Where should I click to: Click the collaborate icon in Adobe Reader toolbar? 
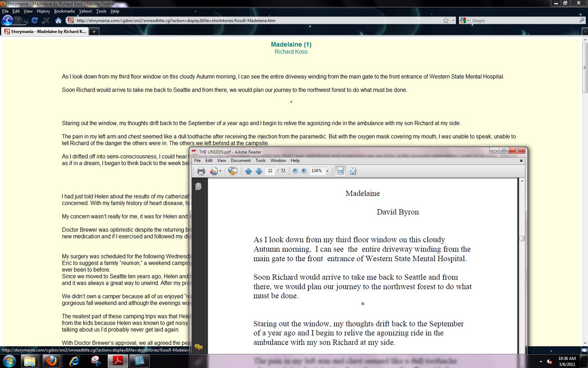tap(214, 171)
